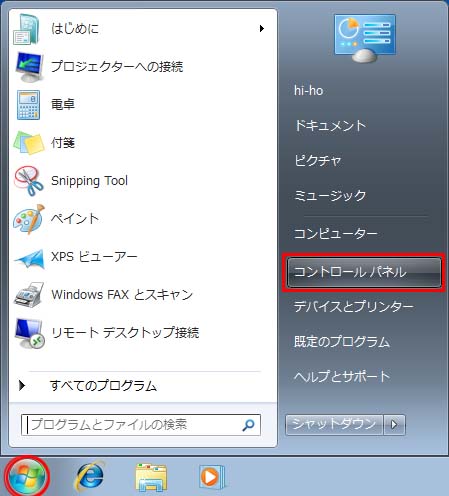Screen dimensions: 449x496
Task: Open the ペイント palette icon
Action: pos(29,219)
